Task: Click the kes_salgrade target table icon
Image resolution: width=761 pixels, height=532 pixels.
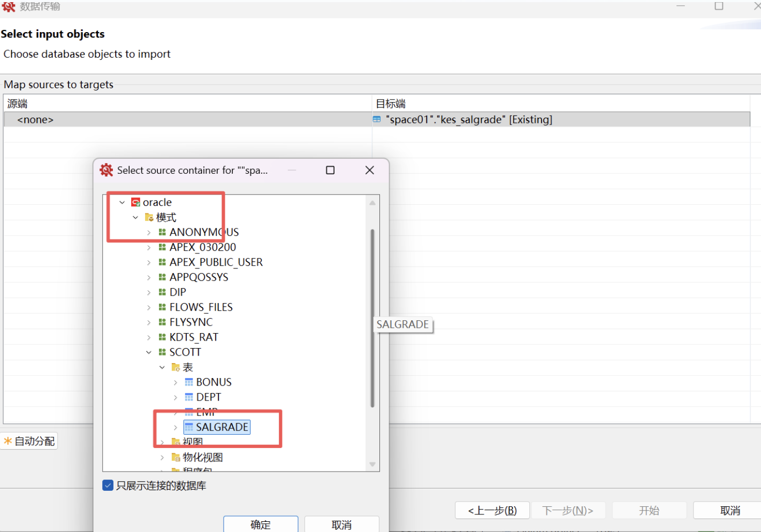Action: 377,120
